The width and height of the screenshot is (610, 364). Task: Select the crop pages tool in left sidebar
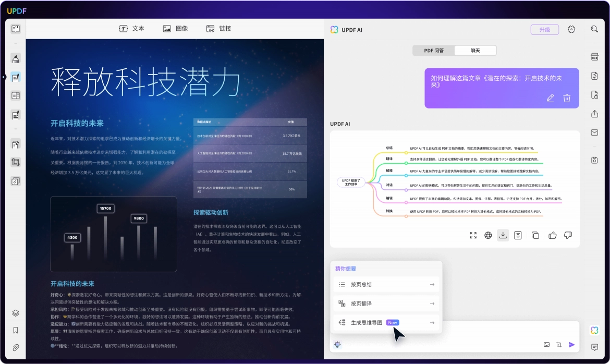coord(16,162)
